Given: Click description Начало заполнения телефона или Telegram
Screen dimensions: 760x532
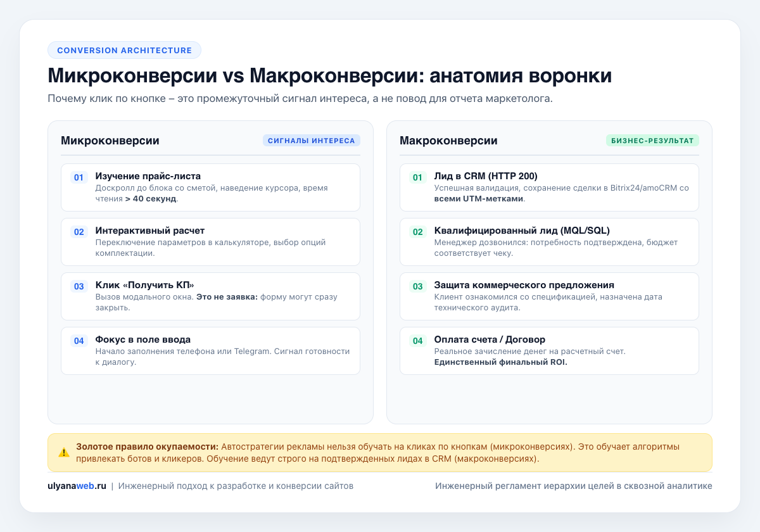Looking at the screenshot, I should tap(222, 357).
